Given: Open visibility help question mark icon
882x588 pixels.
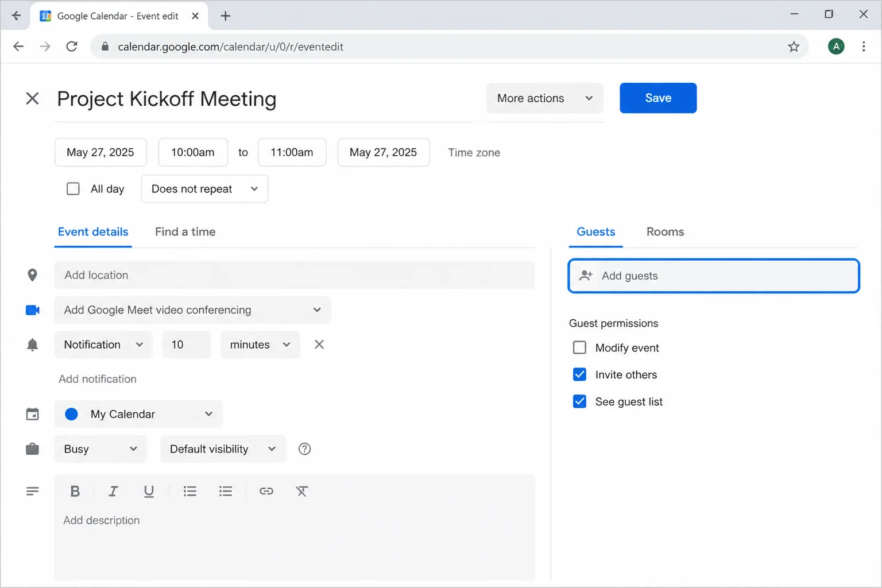Looking at the screenshot, I should [x=305, y=449].
